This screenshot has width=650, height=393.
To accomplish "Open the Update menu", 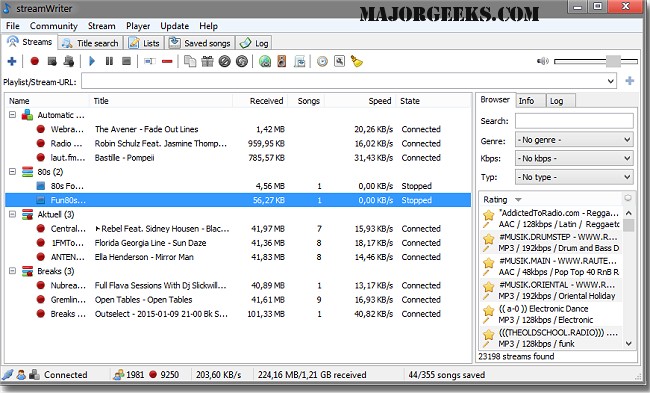I will click(x=175, y=26).
